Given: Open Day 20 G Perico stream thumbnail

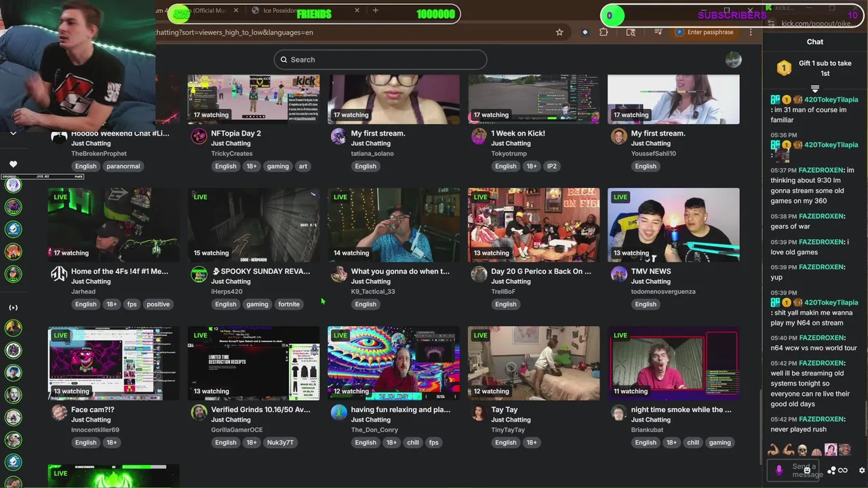Looking at the screenshot, I should [x=534, y=225].
